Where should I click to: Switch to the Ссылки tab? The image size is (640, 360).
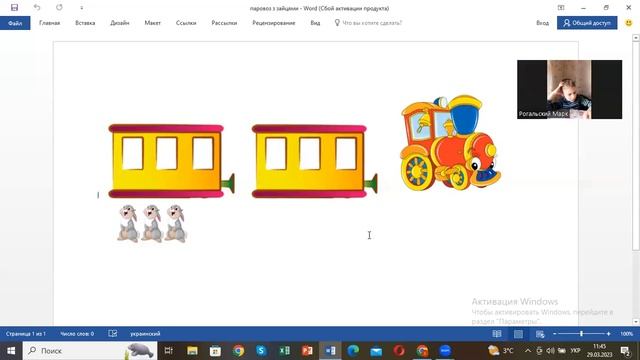(x=186, y=23)
